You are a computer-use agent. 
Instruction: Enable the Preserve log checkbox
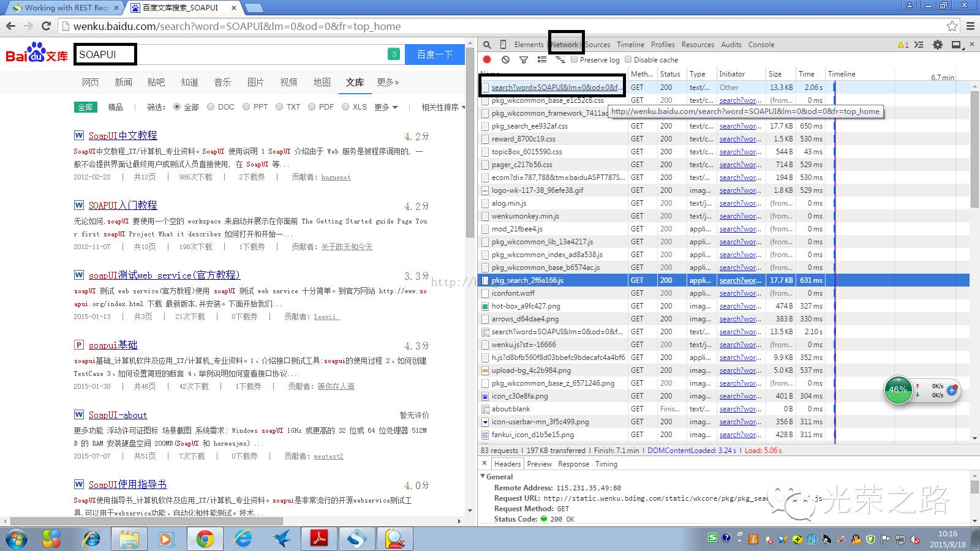pyautogui.click(x=574, y=59)
